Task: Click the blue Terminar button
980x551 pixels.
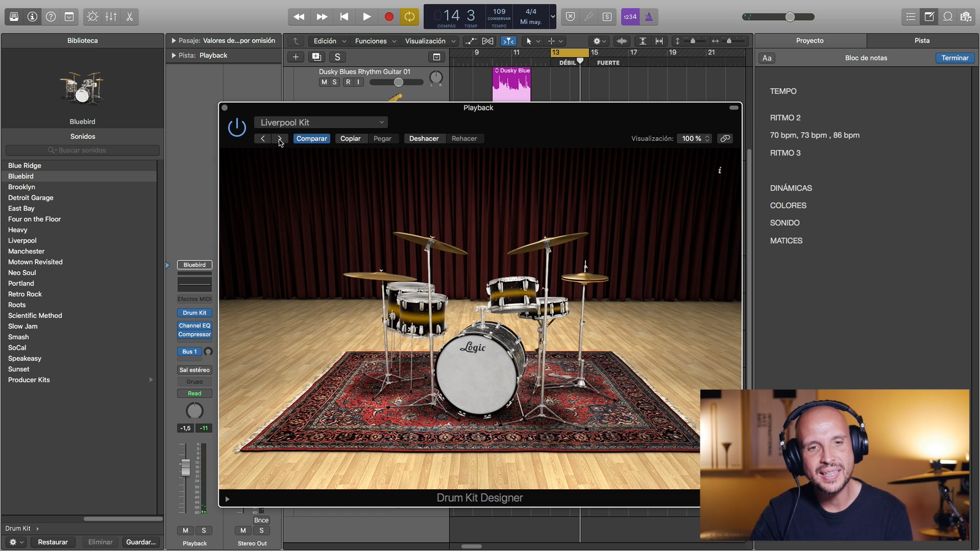Action: (x=955, y=58)
